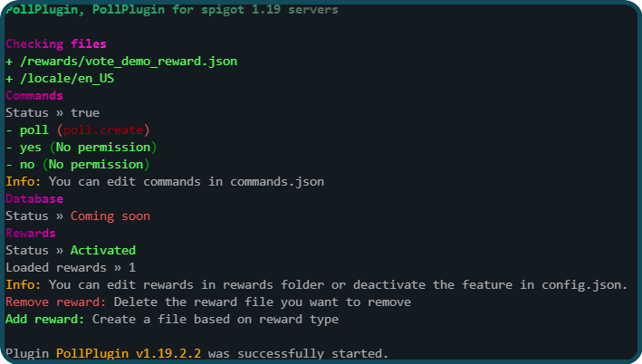Click the magenta 'Rewards' heading
This screenshot has height=364, width=642.
30,234
